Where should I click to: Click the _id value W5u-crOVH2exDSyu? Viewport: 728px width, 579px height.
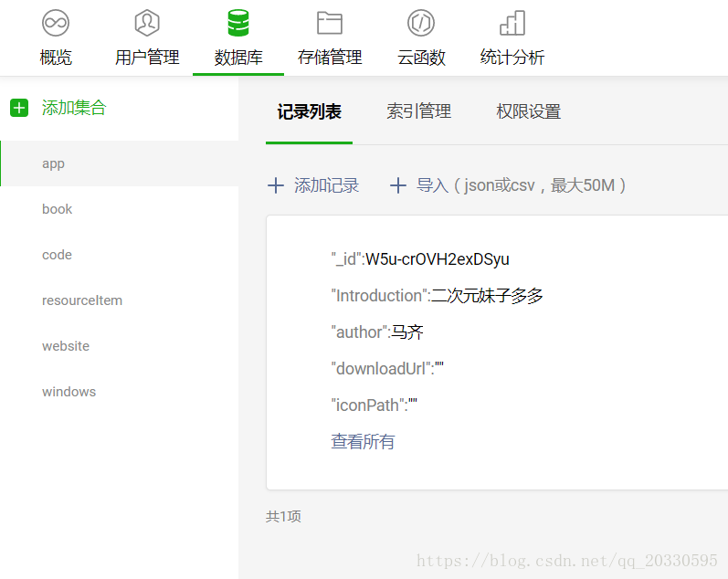[x=438, y=259]
